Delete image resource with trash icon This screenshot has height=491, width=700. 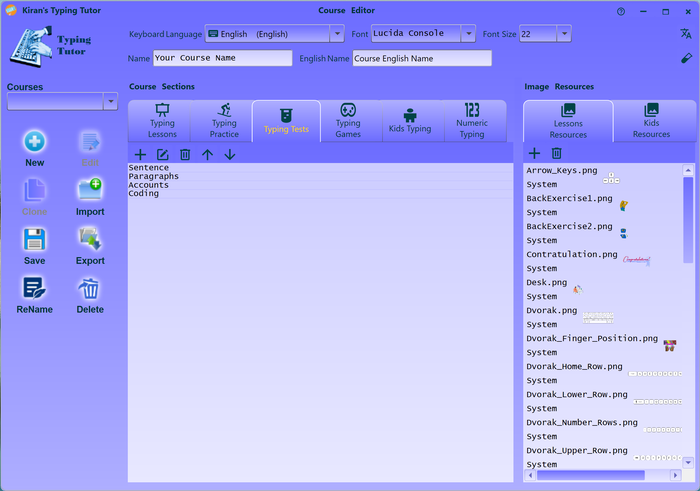click(x=556, y=153)
